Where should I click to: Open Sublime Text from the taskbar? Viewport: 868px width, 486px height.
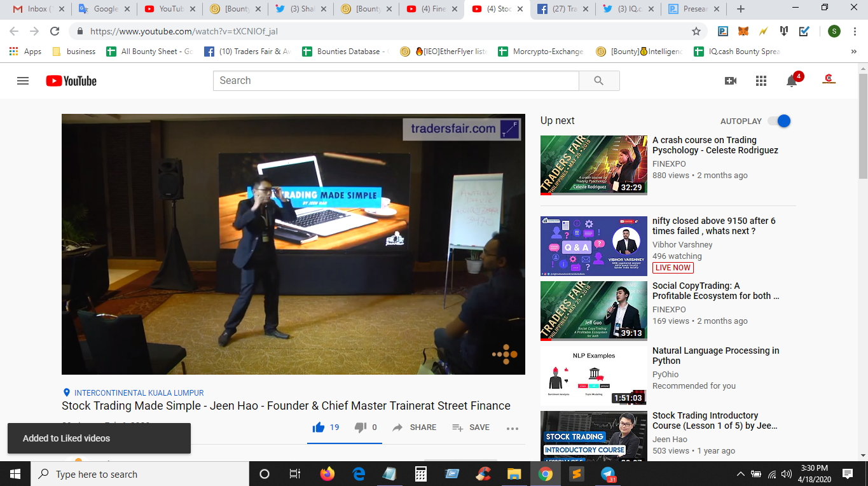click(x=577, y=474)
